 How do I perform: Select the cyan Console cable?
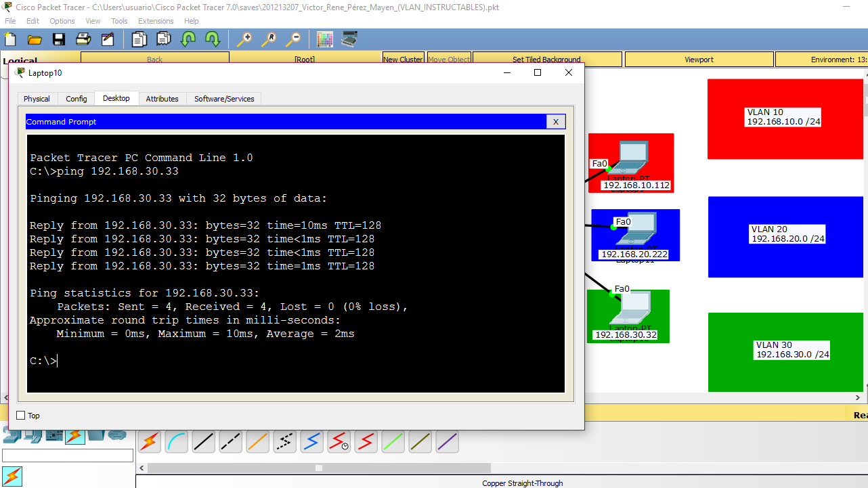(x=177, y=442)
